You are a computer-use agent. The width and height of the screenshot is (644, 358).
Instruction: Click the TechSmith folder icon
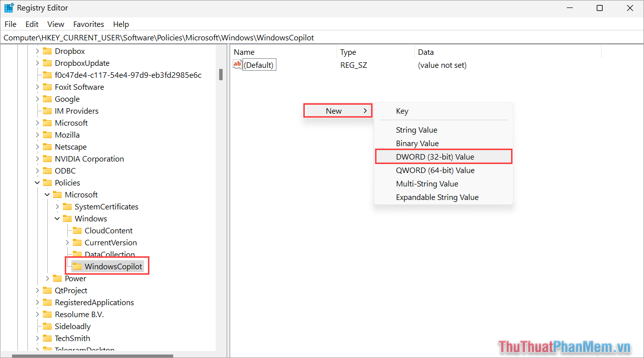point(47,338)
